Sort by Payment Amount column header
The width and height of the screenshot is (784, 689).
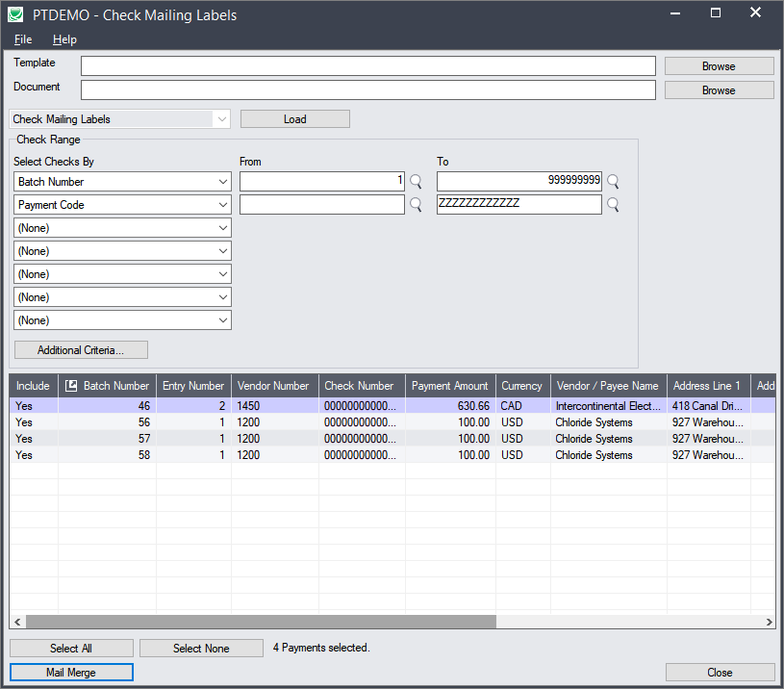[x=450, y=386]
